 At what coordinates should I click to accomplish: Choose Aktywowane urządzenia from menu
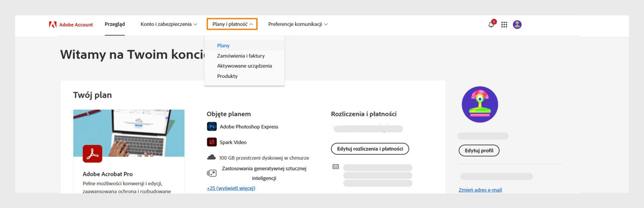tap(245, 66)
